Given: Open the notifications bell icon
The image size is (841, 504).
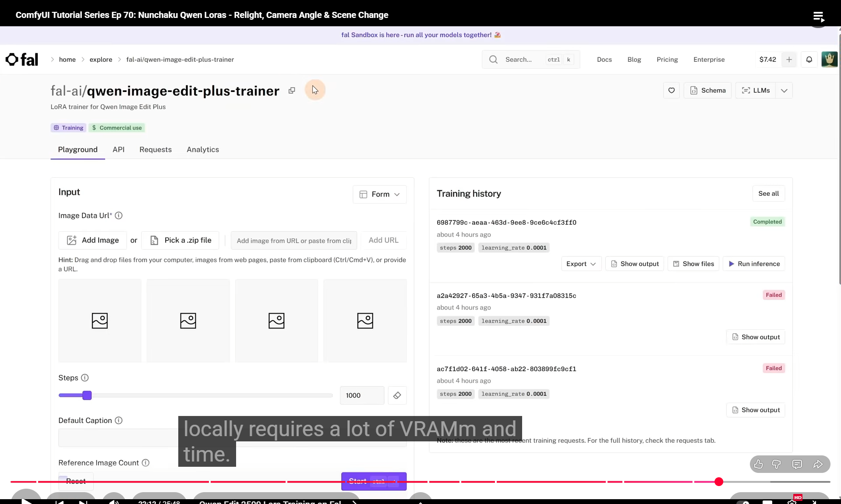Looking at the screenshot, I should pyautogui.click(x=809, y=60).
